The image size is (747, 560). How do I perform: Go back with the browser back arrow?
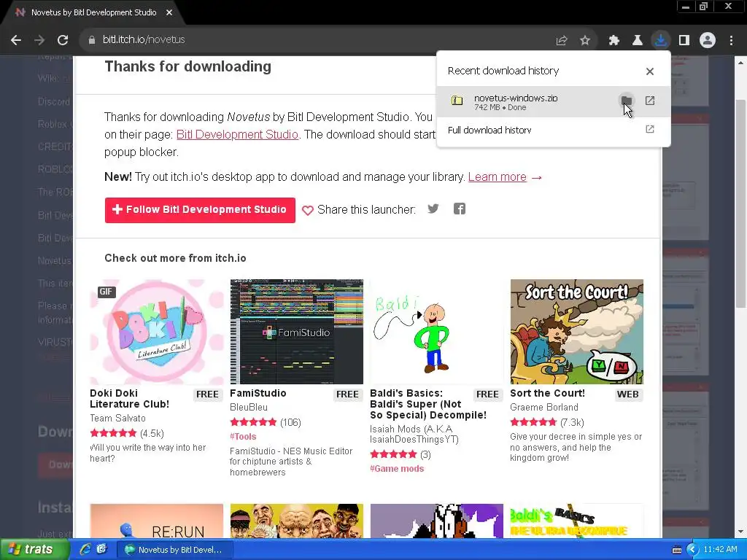pos(16,40)
